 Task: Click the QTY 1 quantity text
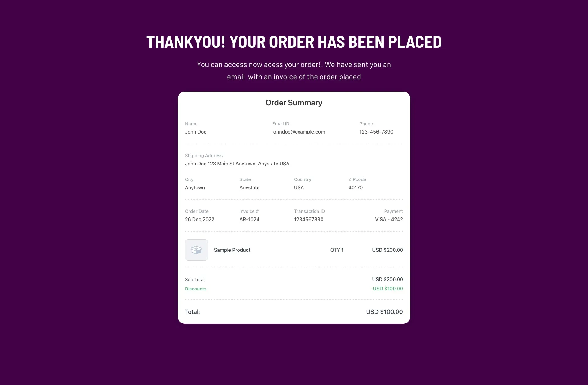click(337, 250)
